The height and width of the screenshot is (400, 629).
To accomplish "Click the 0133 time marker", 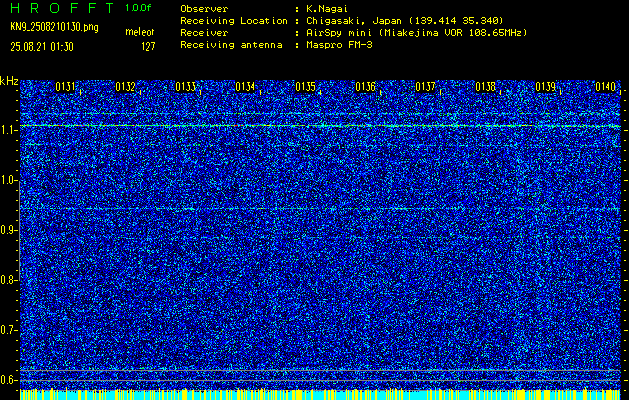I will point(185,87).
